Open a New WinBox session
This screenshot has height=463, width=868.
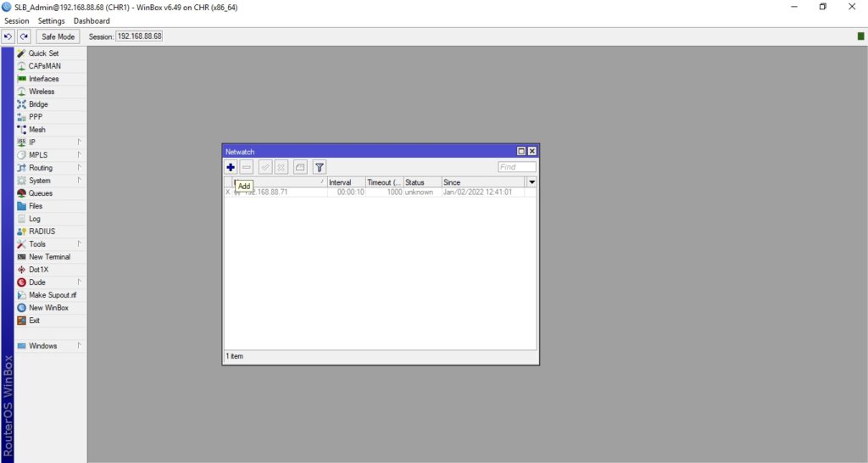click(50, 308)
